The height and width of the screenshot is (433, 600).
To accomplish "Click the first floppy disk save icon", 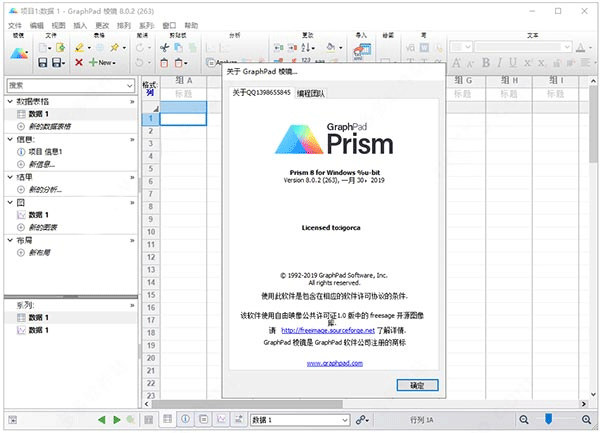I will tap(42, 62).
